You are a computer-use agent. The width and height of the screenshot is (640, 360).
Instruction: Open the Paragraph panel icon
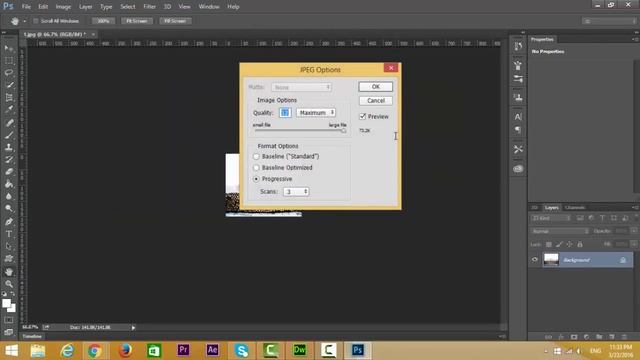pos(518,130)
